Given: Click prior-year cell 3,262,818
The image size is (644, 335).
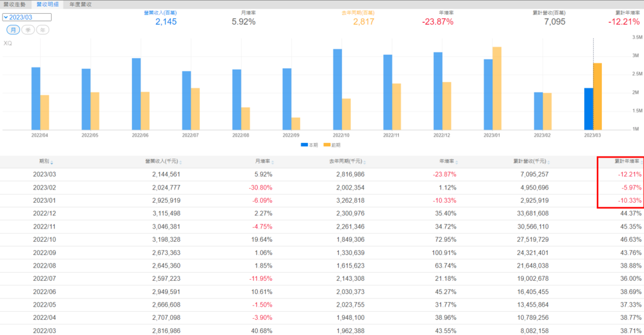Looking at the screenshot, I should click(x=350, y=201).
